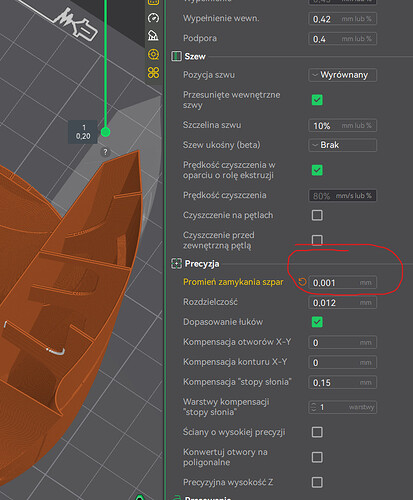Click the Szew ukośny (beta) label
This screenshot has height=500, width=413.
222,145
